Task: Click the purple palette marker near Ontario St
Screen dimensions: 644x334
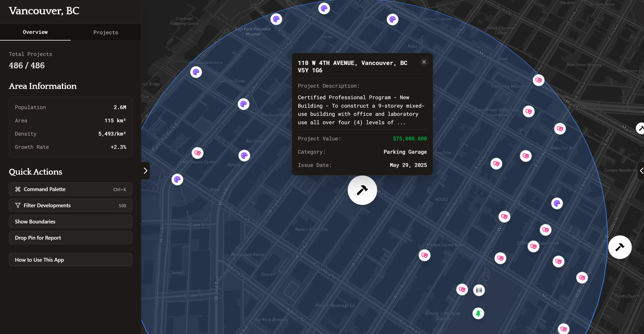Action: point(557,203)
